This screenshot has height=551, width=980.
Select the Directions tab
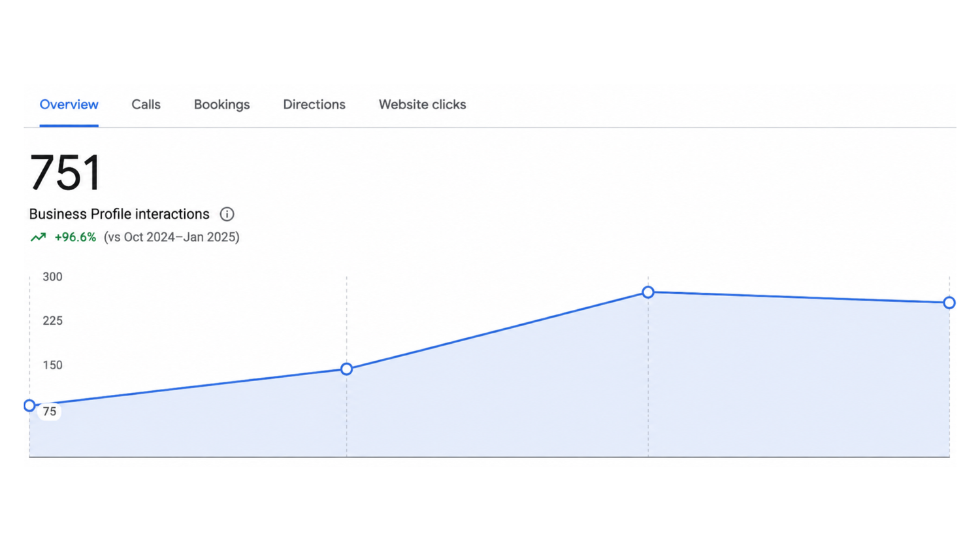point(314,105)
